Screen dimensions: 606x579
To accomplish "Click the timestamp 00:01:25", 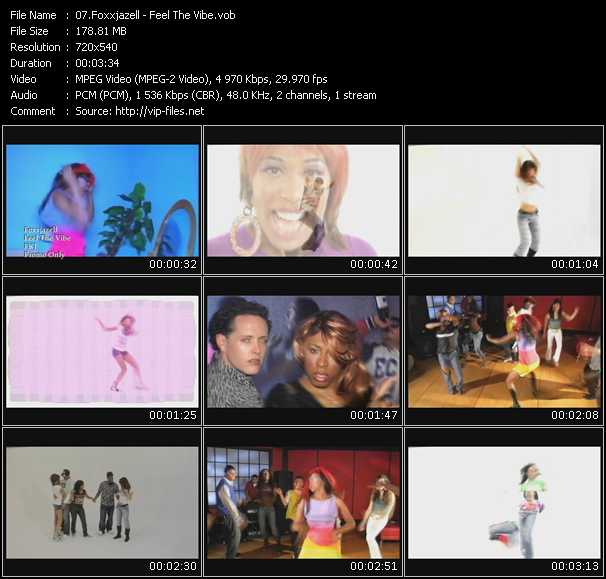I will click(173, 416).
